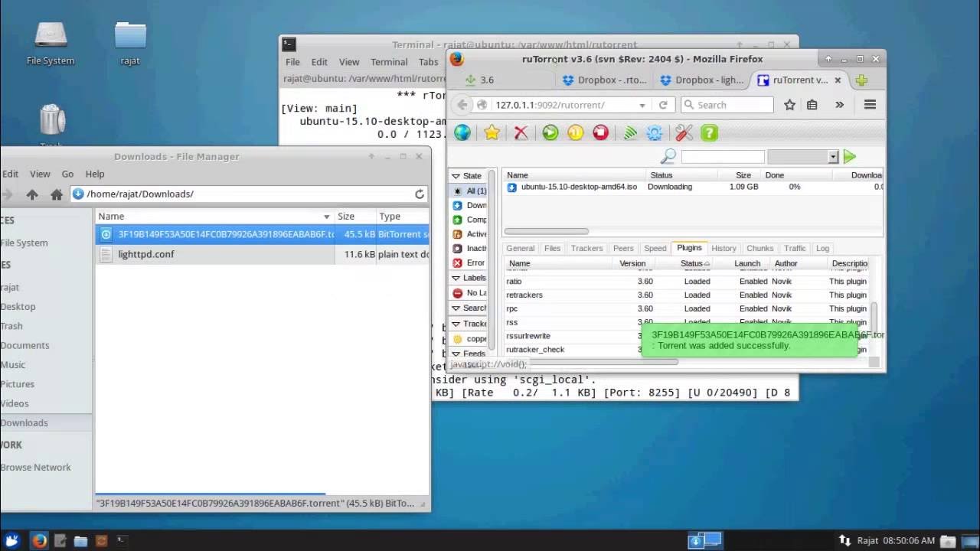Show more Firefox toolbar items chevron
Viewport: 980px width, 551px height.
pyautogui.click(x=840, y=105)
